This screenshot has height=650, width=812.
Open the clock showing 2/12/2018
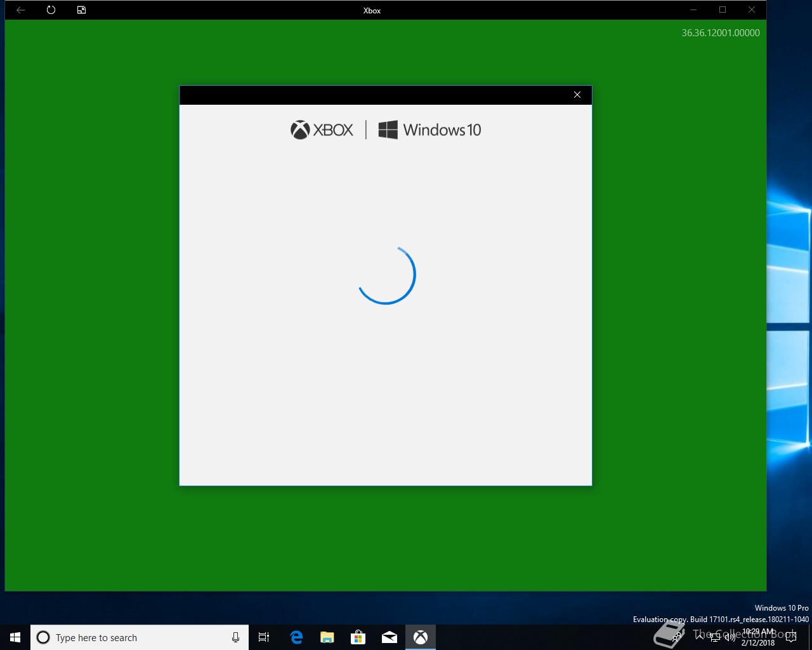(x=758, y=637)
